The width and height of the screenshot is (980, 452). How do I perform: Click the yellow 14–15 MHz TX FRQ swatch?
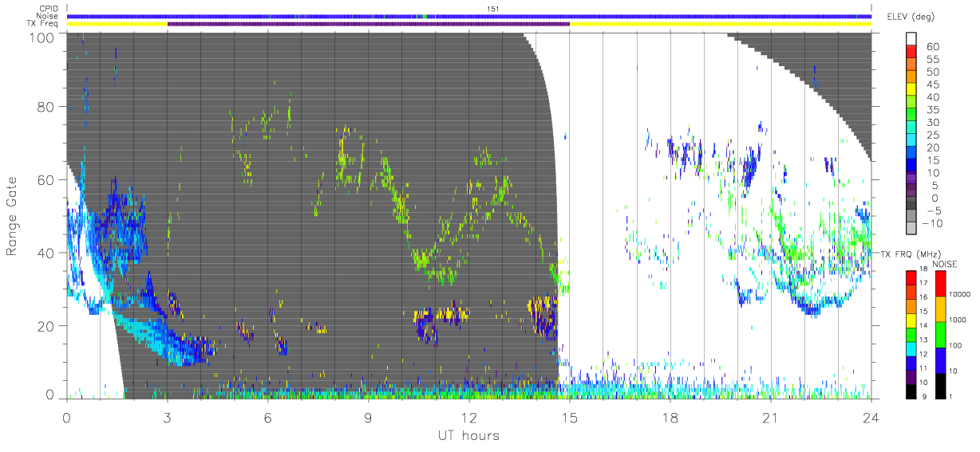tap(911, 319)
